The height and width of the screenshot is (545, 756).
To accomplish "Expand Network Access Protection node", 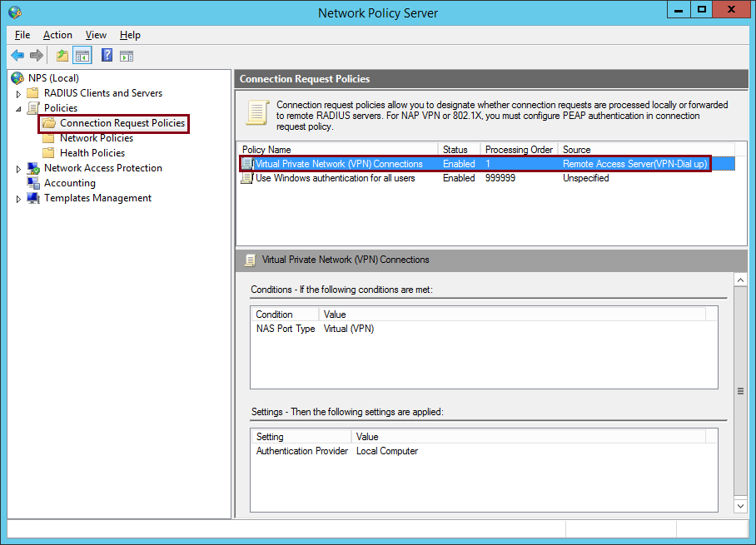I will [19, 169].
